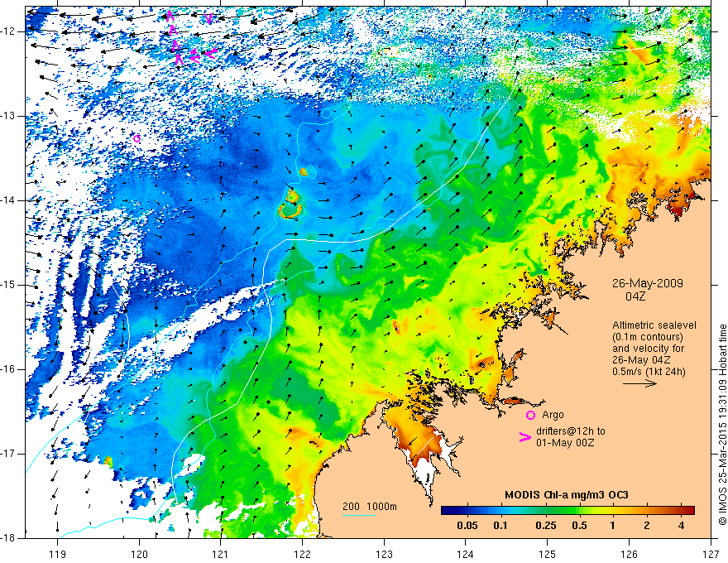Click 'drifters@12h to' legend text
The image size is (728, 563).
pyautogui.click(x=571, y=431)
